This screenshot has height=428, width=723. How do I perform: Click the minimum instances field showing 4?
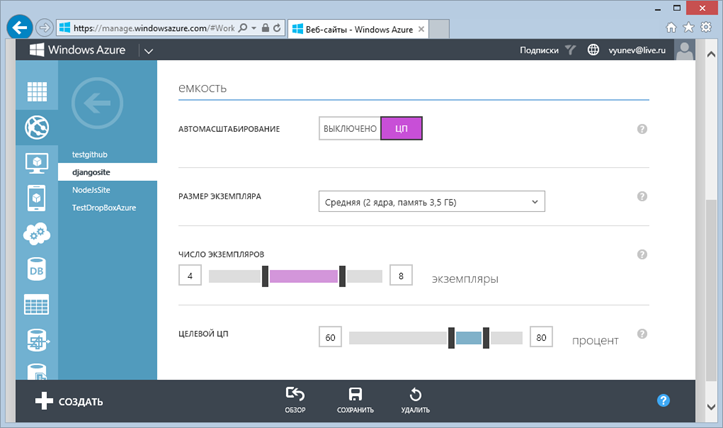190,276
